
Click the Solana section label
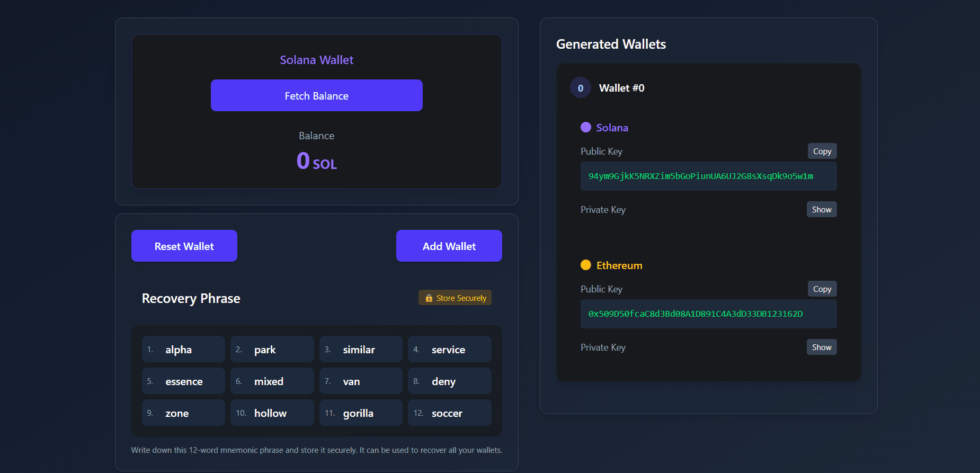pos(612,127)
